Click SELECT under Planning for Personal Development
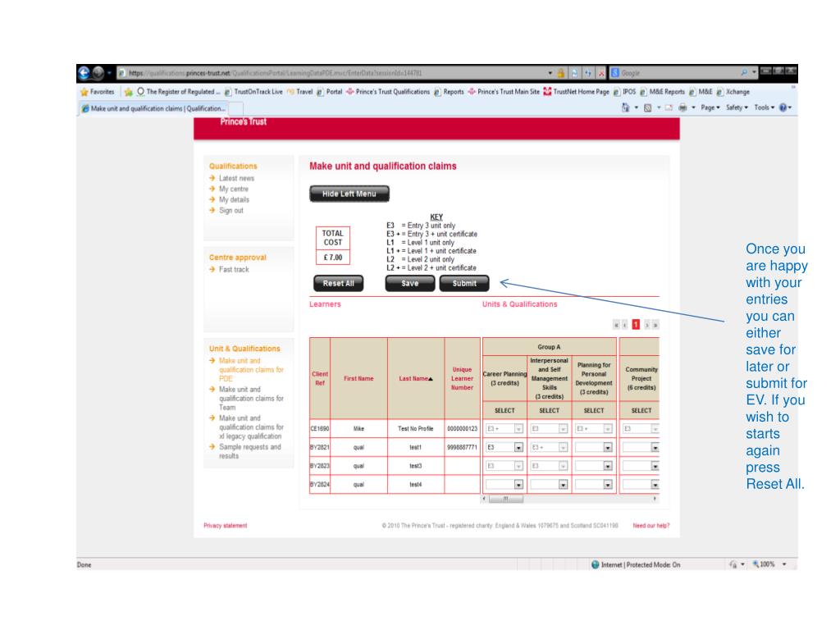The height and width of the screenshot is (630, 840). pyautogui.click(x=594, y=410)
